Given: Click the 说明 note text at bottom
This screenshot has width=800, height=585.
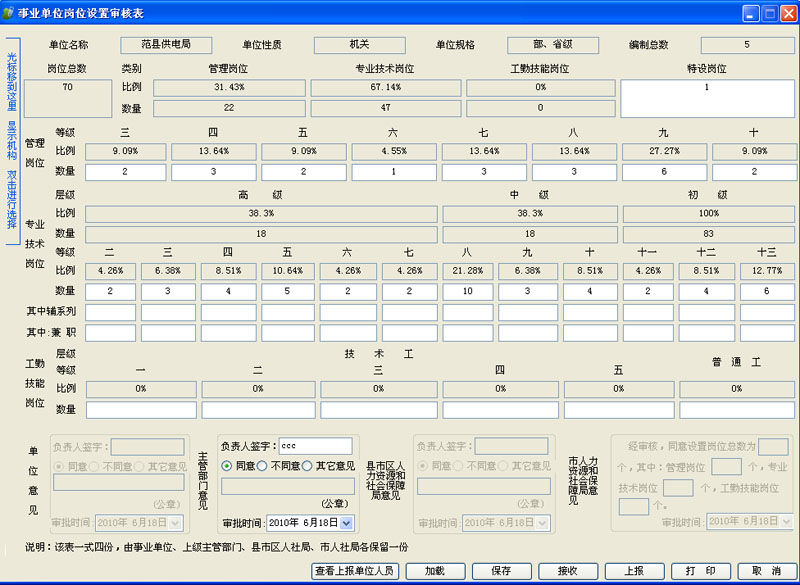Looking at the screenshot, I should pos(217,548).
